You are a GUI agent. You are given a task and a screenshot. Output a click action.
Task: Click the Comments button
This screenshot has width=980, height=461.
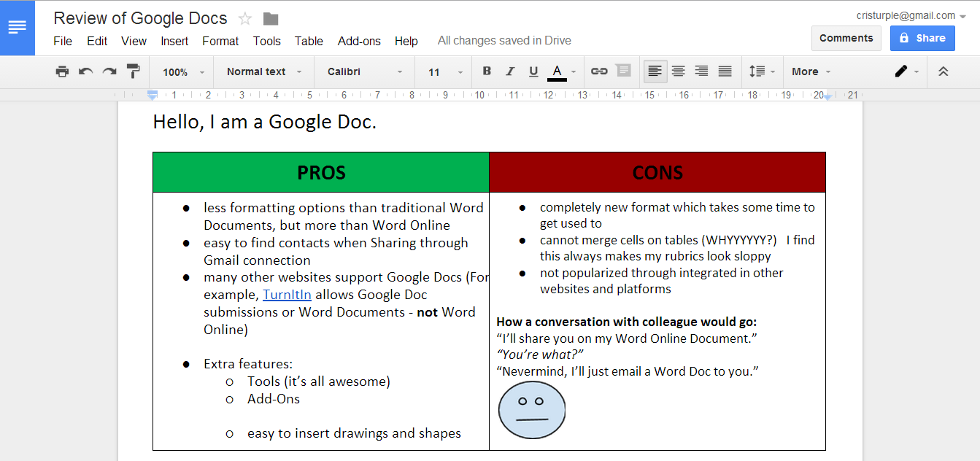[846, 38]
